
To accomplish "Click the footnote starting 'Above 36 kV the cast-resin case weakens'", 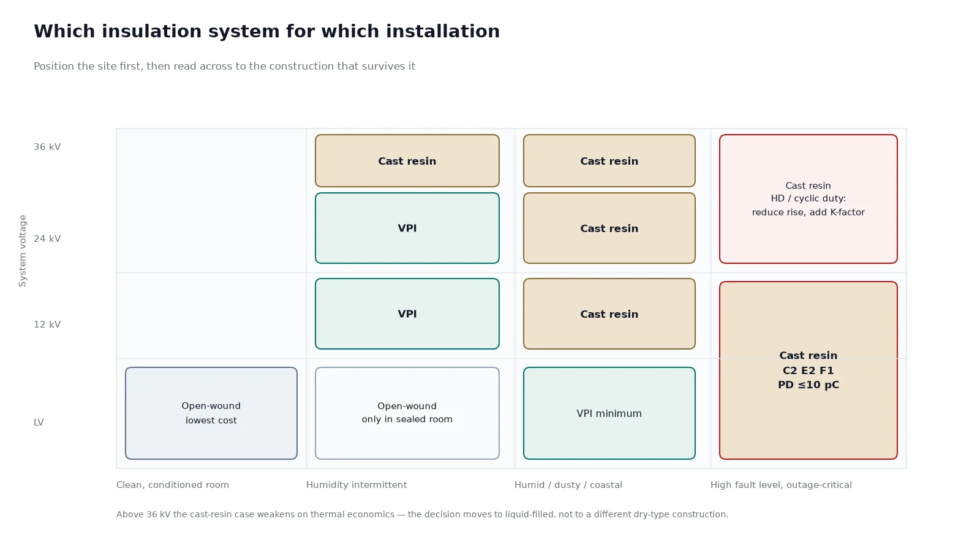I will click(423, 514).
